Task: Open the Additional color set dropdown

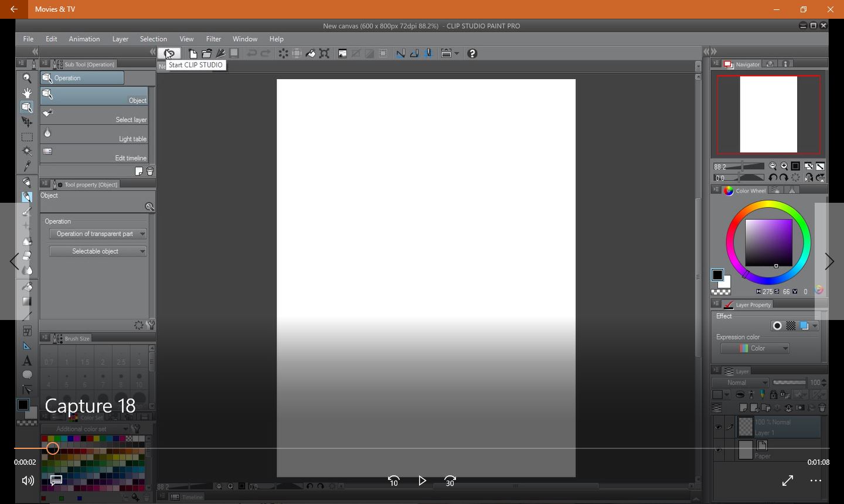Action: pyautogui.click(x=87, y=428)
